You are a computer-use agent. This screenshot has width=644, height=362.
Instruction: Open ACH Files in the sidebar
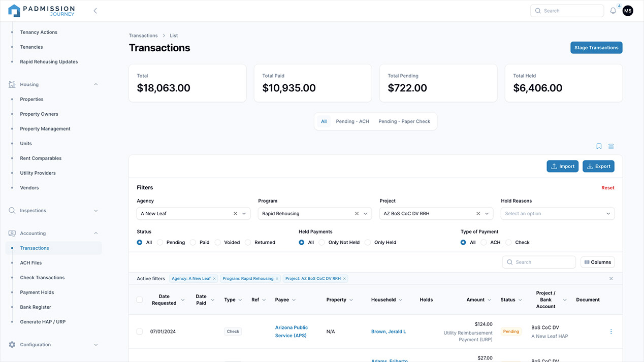(31, 263)
